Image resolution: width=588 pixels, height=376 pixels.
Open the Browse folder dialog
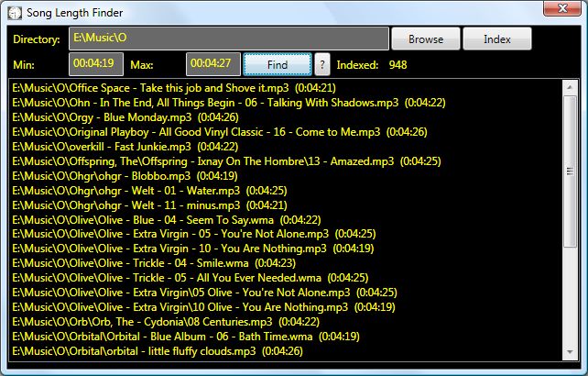click(x=426, y=39)
